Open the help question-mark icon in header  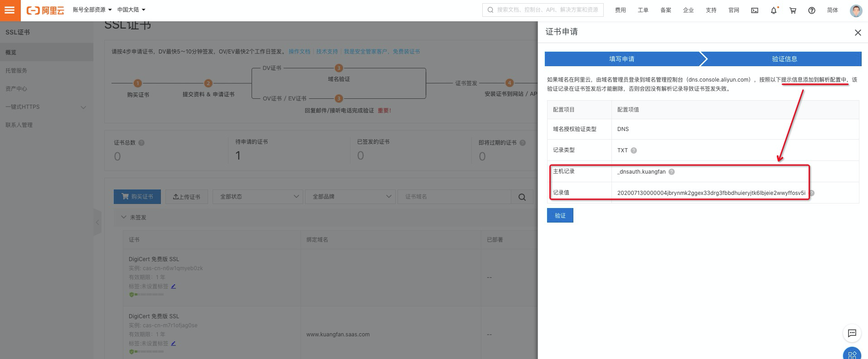point(812,10)
